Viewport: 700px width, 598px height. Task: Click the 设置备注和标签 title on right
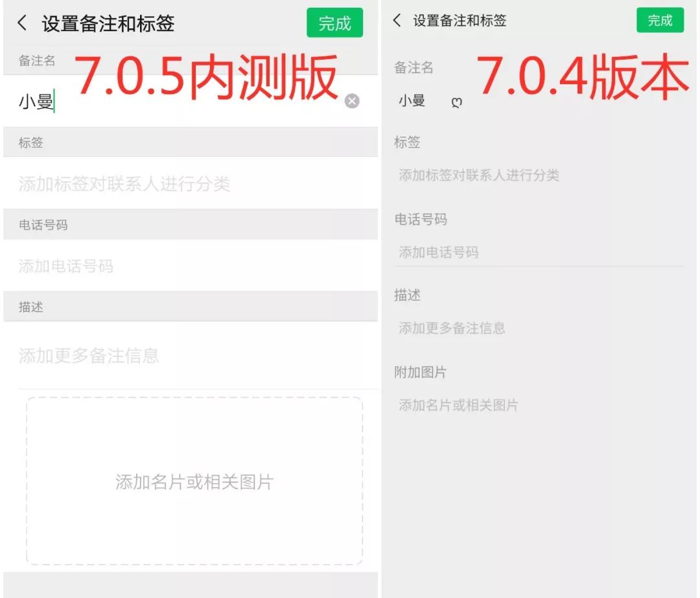pyautogui.click(x=460, y=21)
